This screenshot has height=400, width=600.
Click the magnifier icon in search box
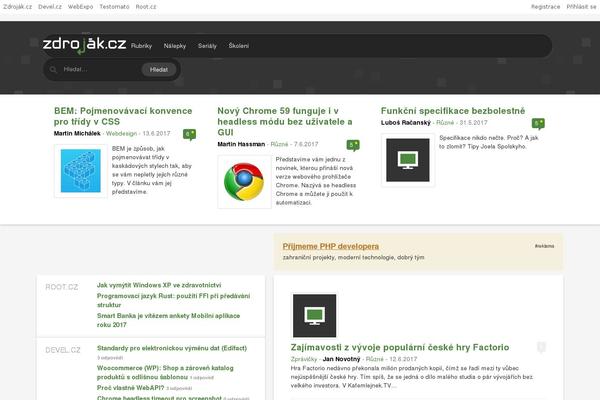click(52, 70)
